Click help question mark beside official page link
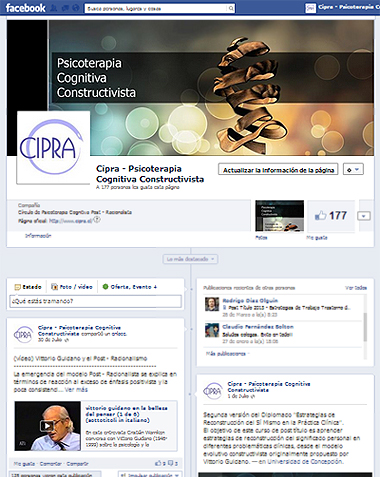The width and height of the screenshot is (380, 477). pyautogui.click(x=97, y=220)
